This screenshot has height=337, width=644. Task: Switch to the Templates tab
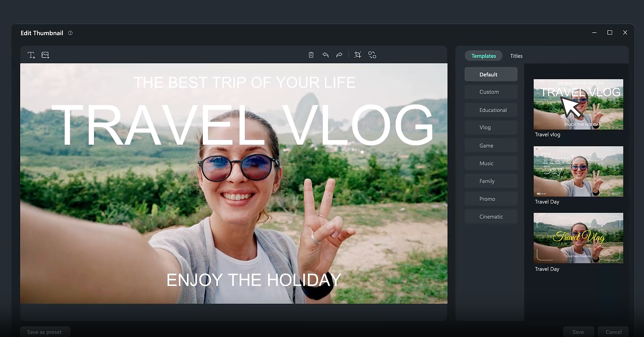tap(484, 56)
